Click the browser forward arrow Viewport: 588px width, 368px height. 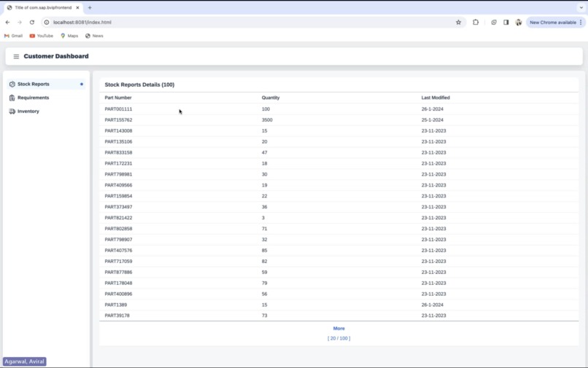tap(20, 23)
